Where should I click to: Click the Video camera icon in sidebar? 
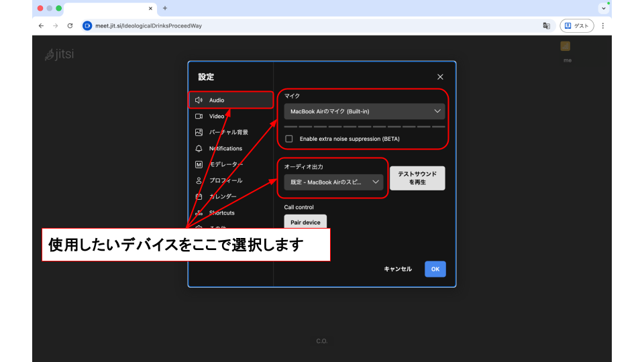(199, 116)
